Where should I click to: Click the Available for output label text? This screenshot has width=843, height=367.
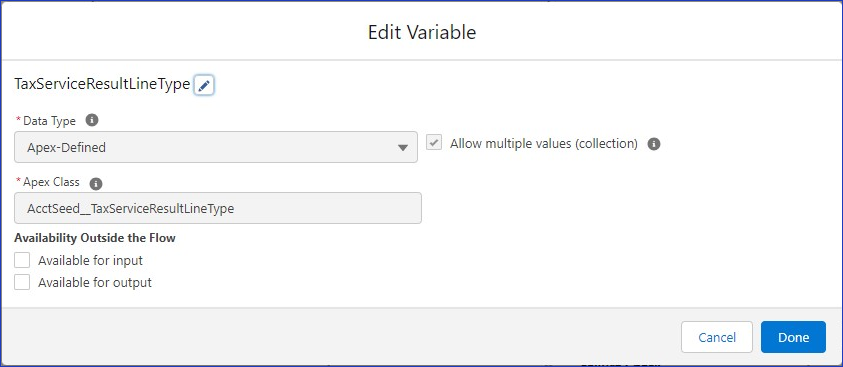coord(95,282)
